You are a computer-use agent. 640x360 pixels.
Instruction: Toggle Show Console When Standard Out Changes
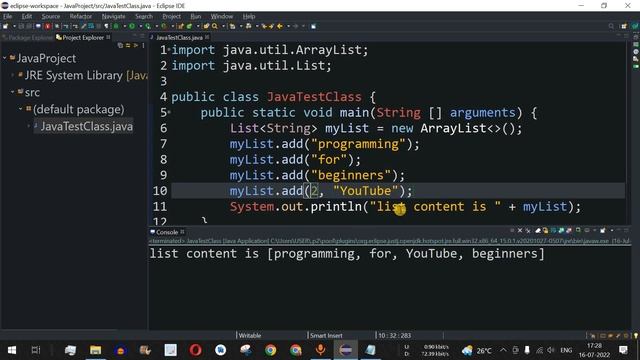pyautogui.click(x=561, y=231)
